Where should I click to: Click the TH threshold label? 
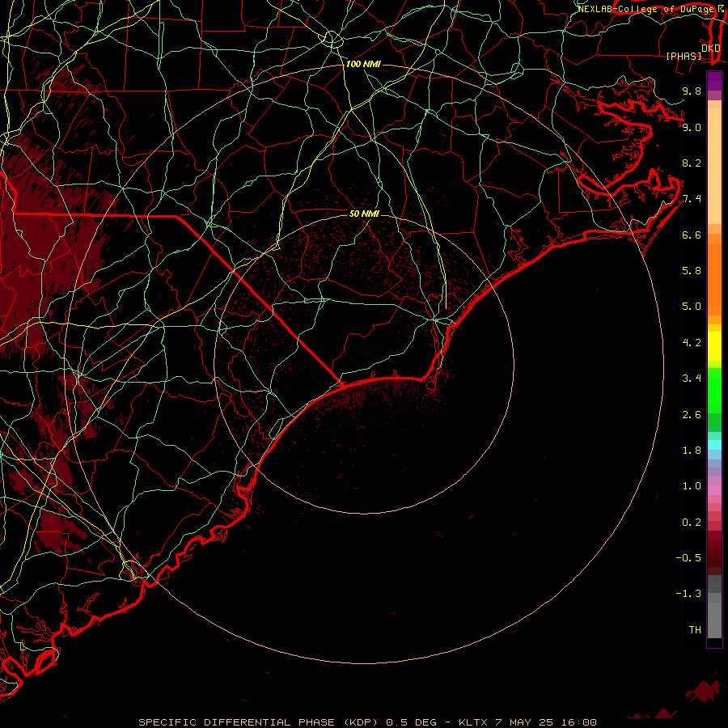point(695,630)
